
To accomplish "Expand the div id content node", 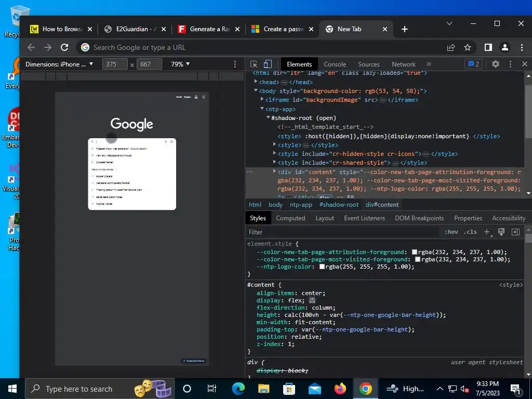I will click(274, 171).
